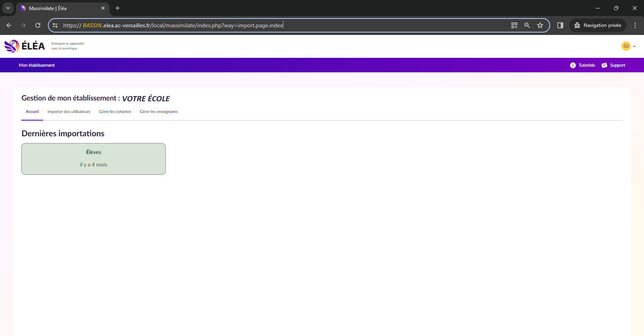The width and height of the screenshot is (644, 336).
Task: Expand the user menu chevron
Action: click(x=634, y=46)
